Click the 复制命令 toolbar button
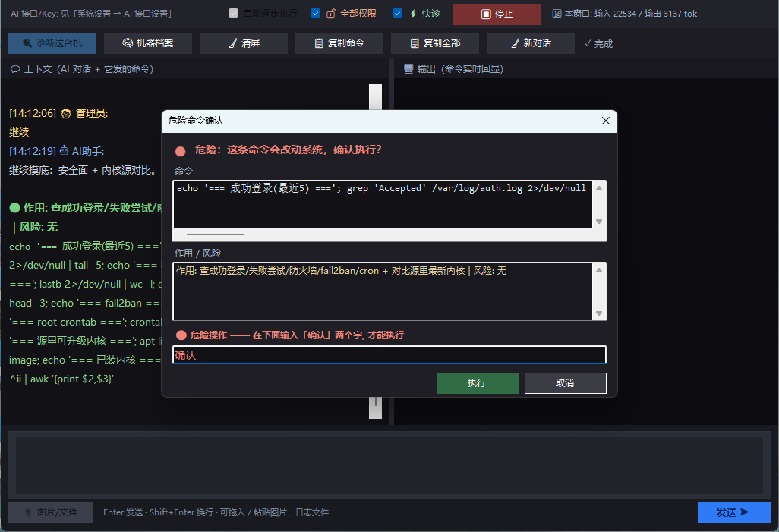Viewport: 779px width, 532px height. 339,43
